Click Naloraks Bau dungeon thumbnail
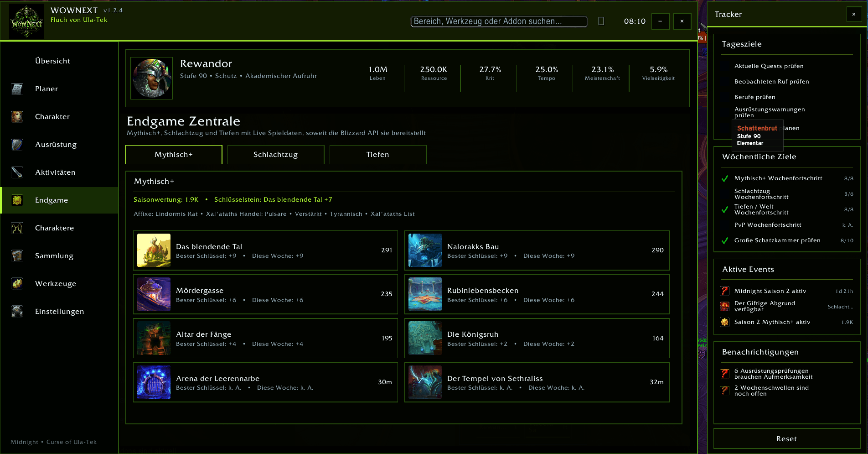This screenshot has width=868, height=454. (425, 250)
